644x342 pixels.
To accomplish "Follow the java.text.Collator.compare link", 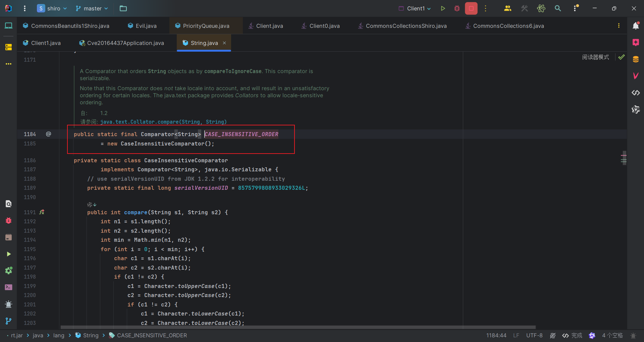I will (163, 122).
